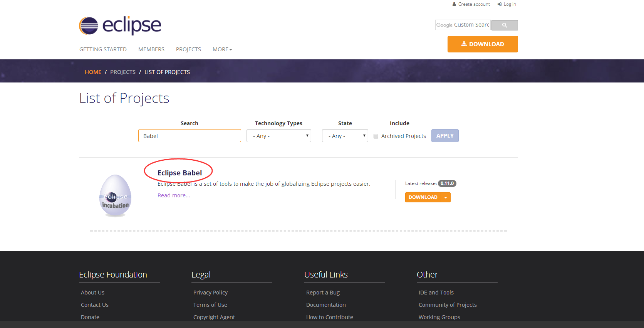Click the orange DOWNLOAD button in header
644x328 pixels.
(483, 44)
